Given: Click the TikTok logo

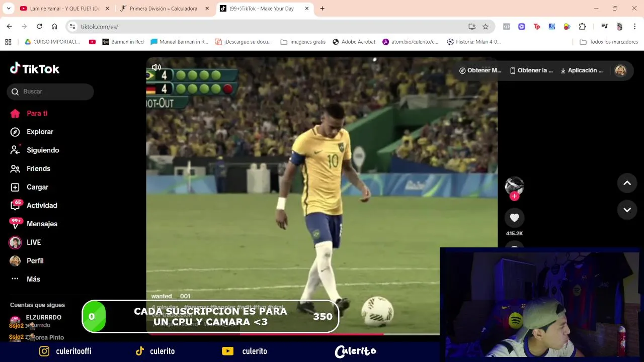Looking at the screenshot, I should click(35, 68).
